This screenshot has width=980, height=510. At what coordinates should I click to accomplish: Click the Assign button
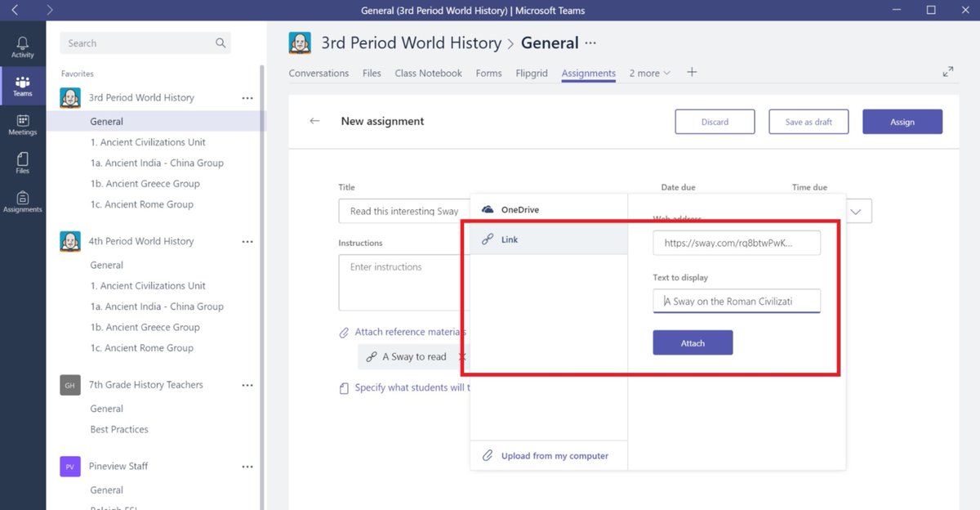click(x=902, y=122)
